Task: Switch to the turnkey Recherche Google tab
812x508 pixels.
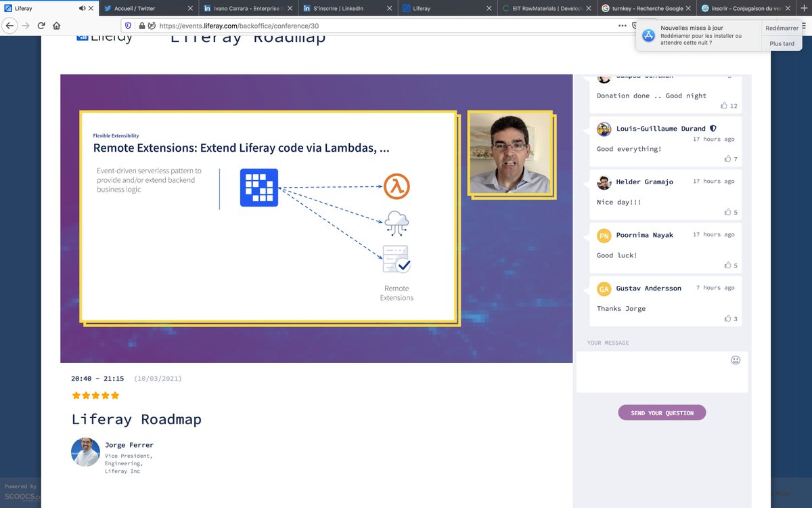Action: tap(646, 8)
